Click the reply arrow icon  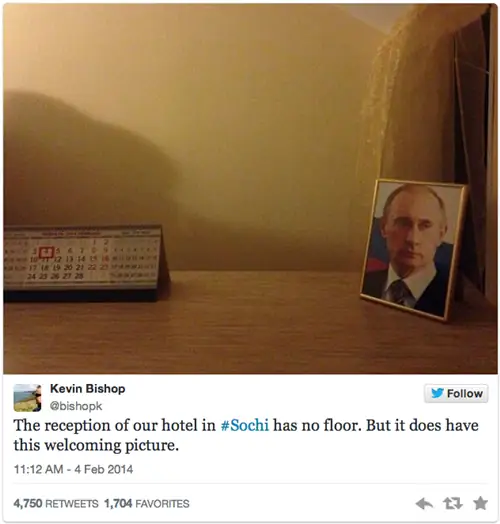point(424,503)
